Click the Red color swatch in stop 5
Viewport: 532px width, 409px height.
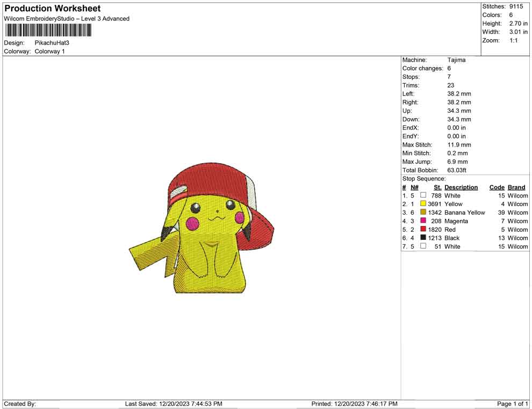[423, 229]
